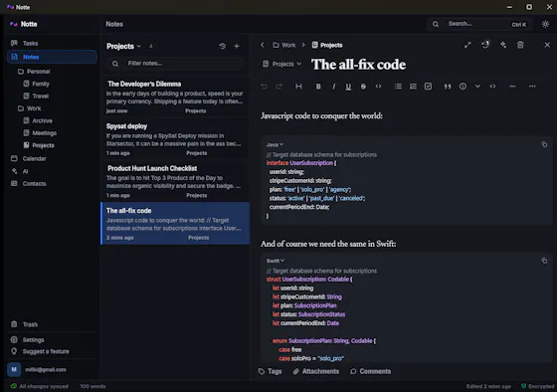
Task: Open Contacts in the sidebar
Action: click(x=52, y=184)
